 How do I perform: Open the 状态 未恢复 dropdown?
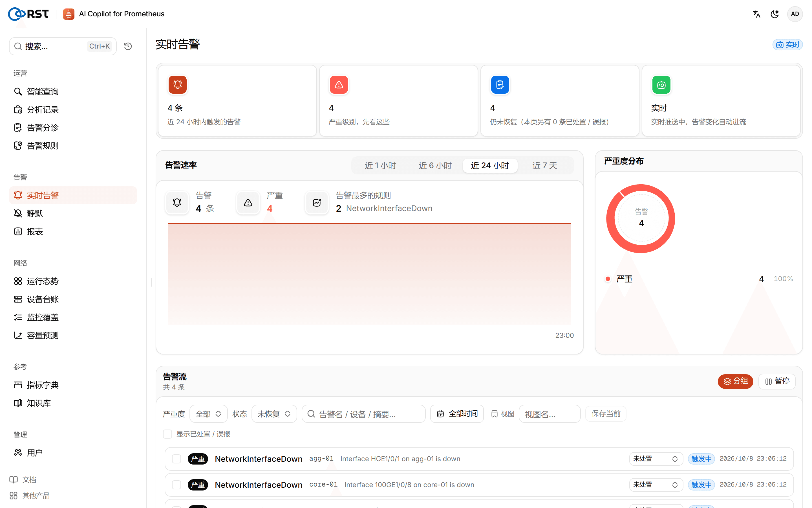(274, 414)
